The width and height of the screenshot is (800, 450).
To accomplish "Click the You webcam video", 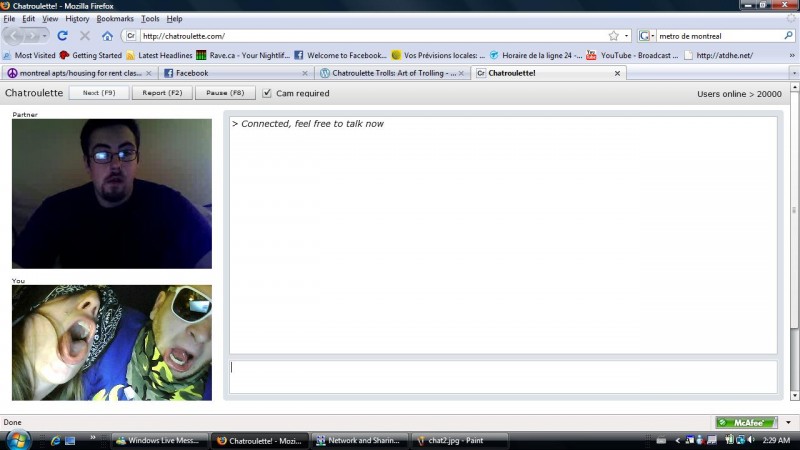I will pos(112,342).
